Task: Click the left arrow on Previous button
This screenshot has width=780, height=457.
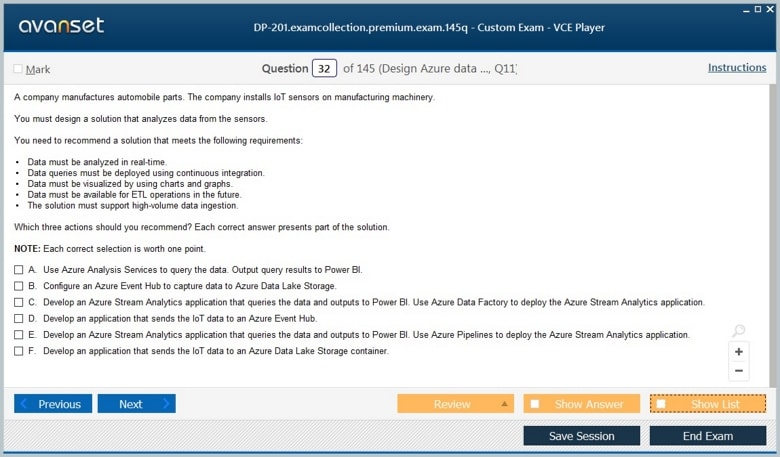Action: click(24, 403)
